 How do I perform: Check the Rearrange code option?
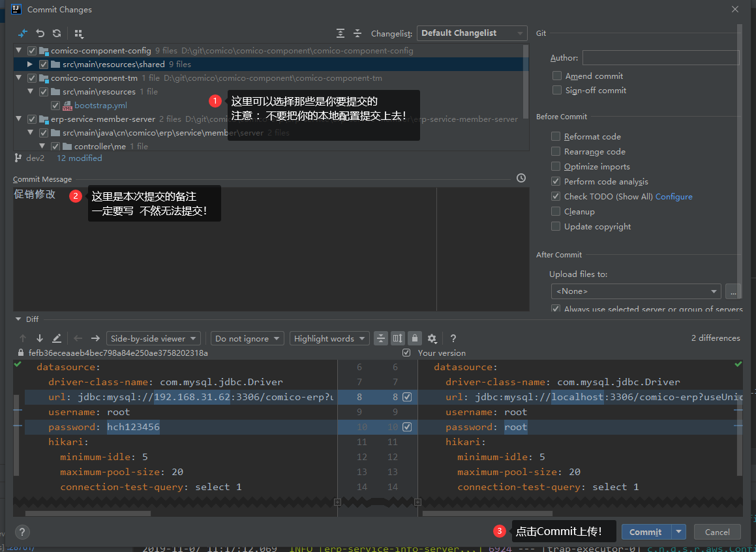click(x=556, y=151)
